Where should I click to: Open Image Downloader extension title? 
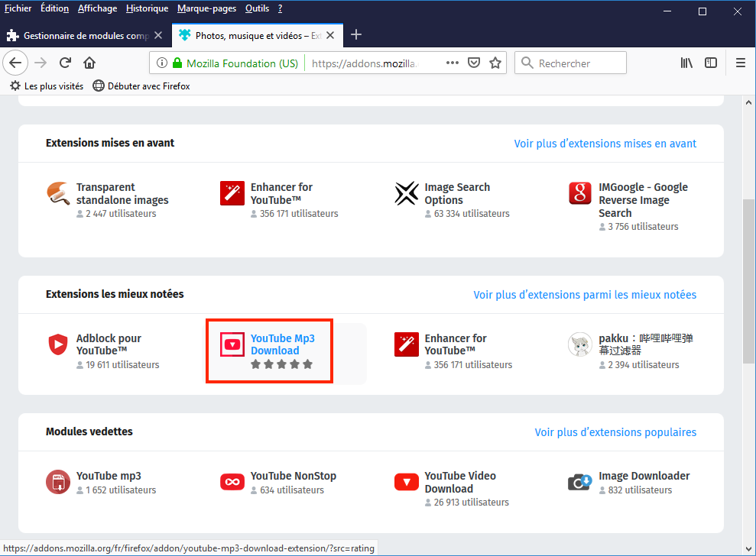click(x=644, y=476)
